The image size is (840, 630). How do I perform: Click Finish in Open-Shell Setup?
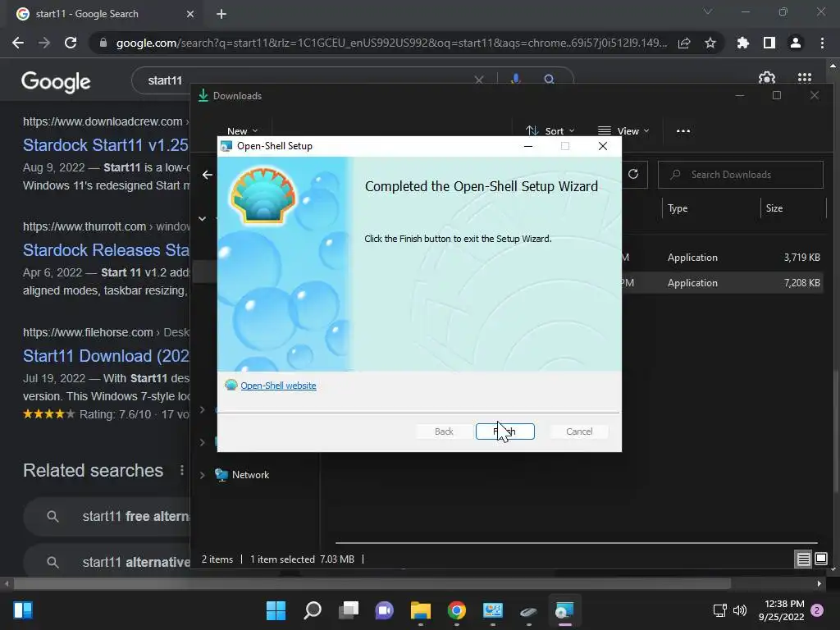(504, 431)
